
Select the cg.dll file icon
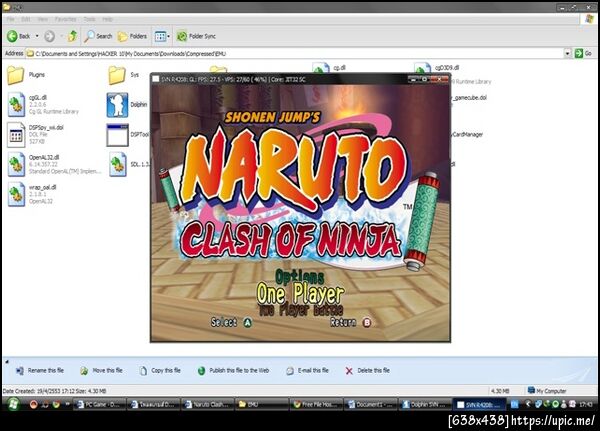(321, 68)
